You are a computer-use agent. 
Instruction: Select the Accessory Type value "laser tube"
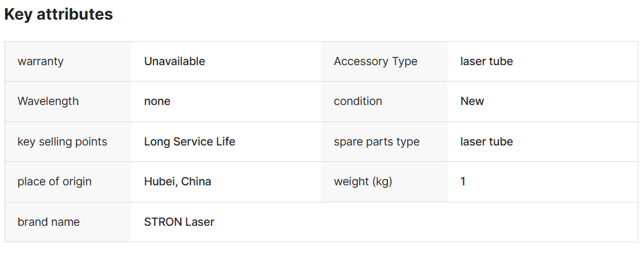(487, 61)
